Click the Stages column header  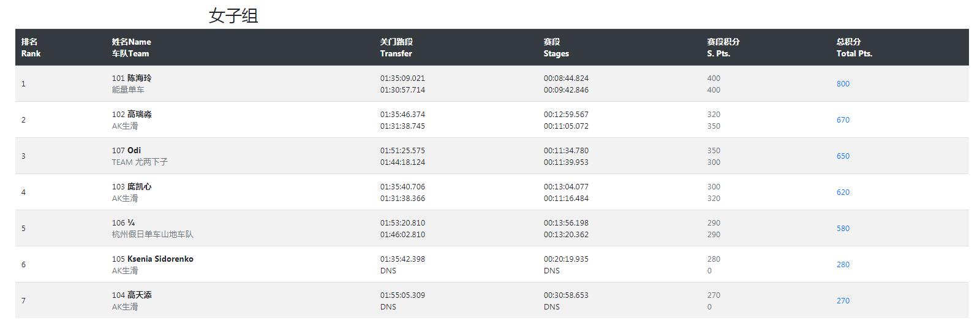556,48
